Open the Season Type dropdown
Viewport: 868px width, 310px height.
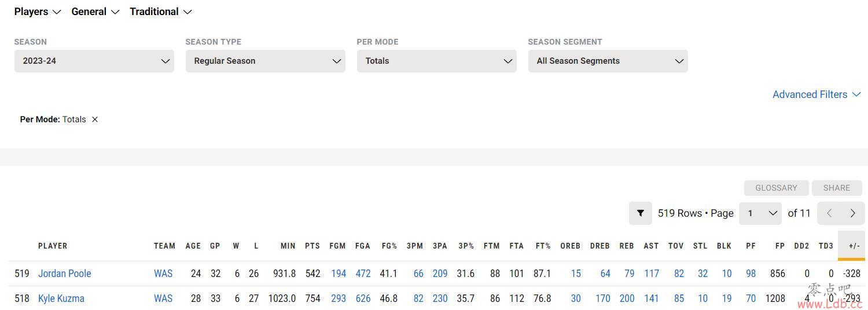click(266, 61)
